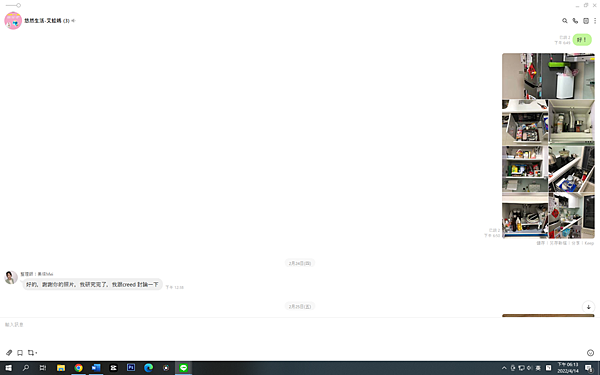Screen dimensions: 600x375
Task: Open the open-drawer photo in second row left
Action: point(525,122)
